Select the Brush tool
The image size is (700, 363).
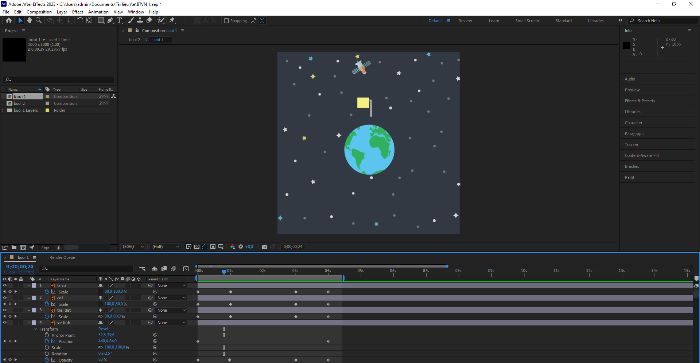click(131, 21)
